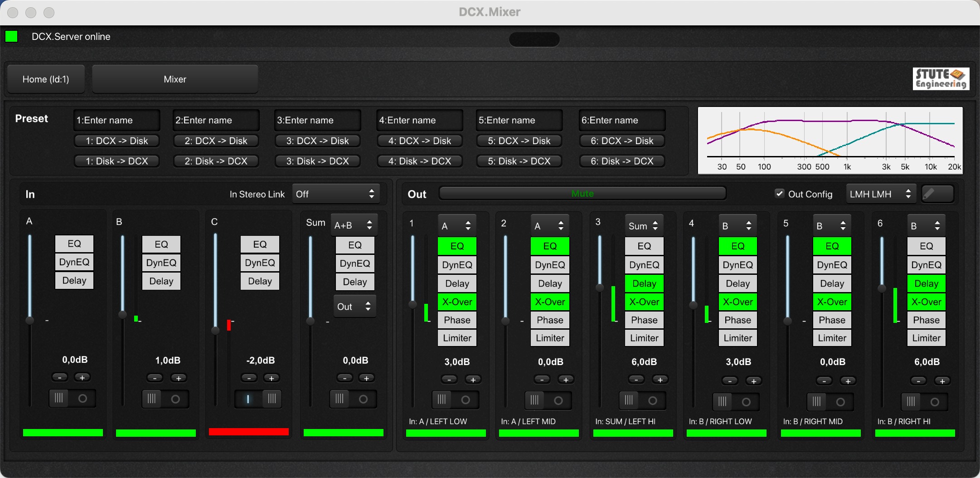Viewport: 980px width, 478px height.
Task: Click plus gain icon on Sum channel
Action: [366, 378]
